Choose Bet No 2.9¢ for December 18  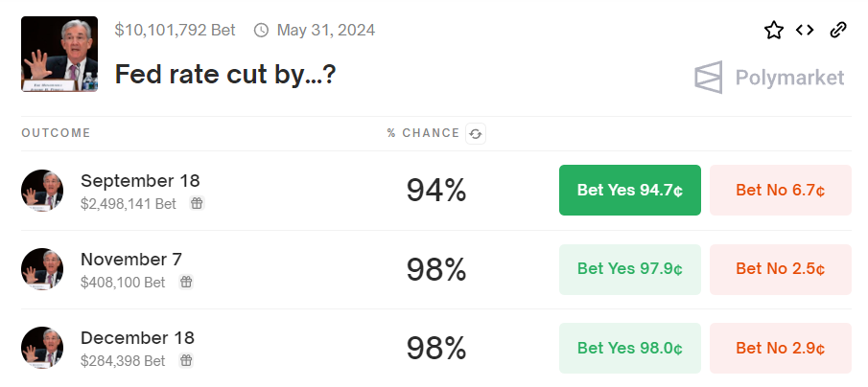[780, 347]
